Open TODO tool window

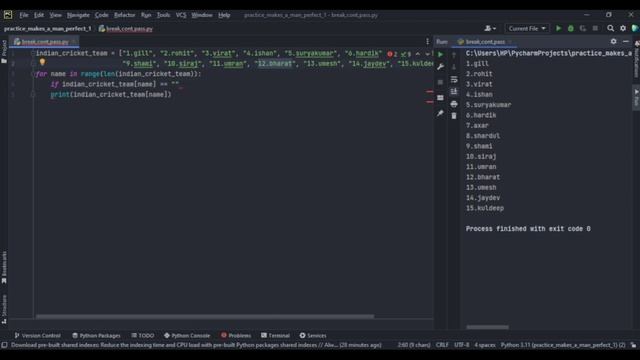pos(143,336)
